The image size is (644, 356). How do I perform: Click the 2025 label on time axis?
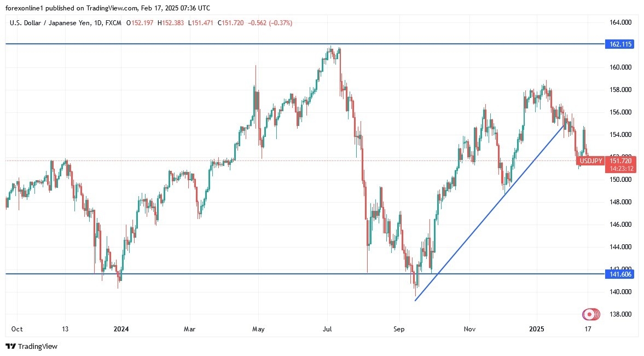(x=536, y=329)
